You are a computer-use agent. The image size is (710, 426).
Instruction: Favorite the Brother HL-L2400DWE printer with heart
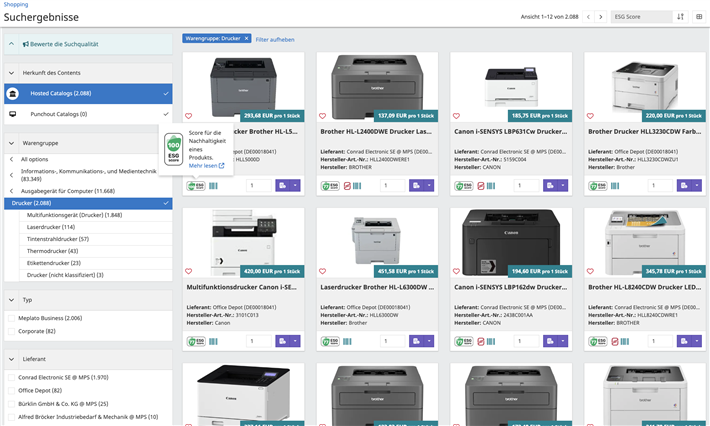tap(322, 115)
